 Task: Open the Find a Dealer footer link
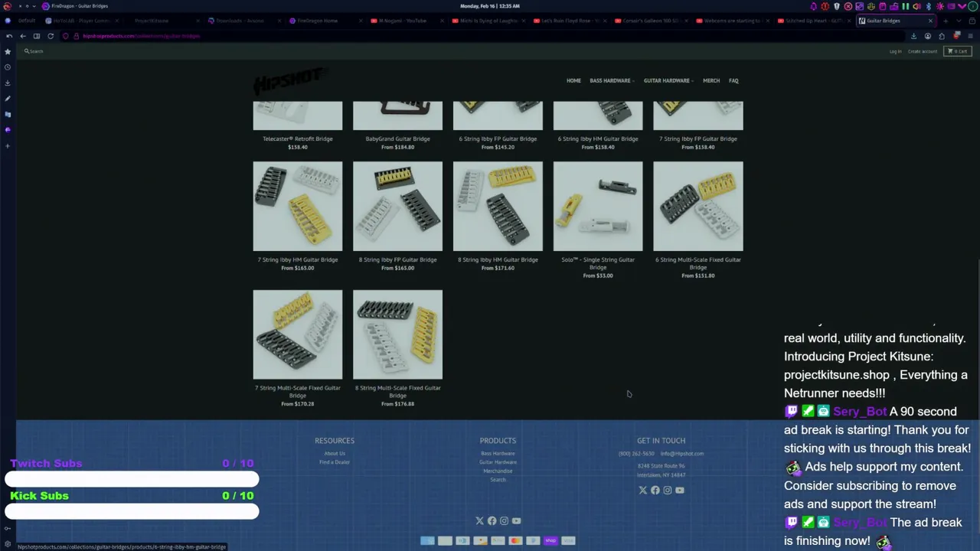(335, 462)
